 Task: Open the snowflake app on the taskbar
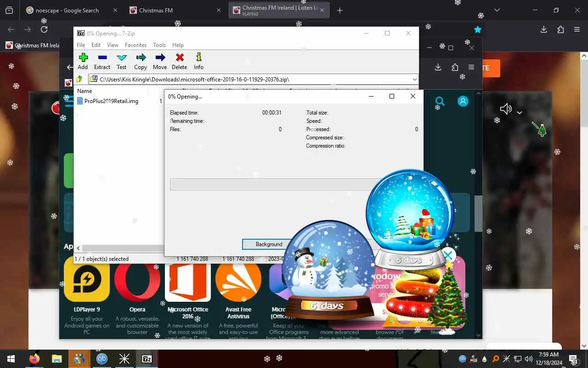coord(124,359)
